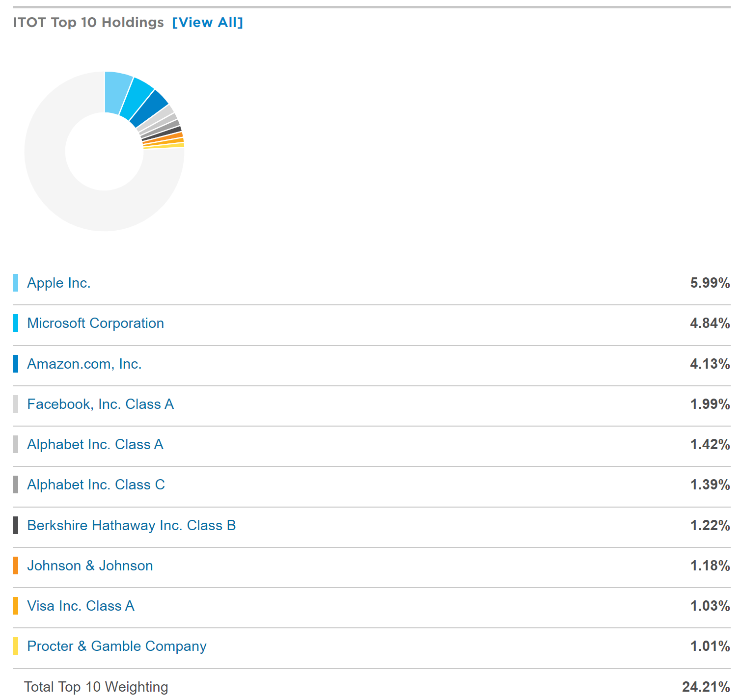Viewport: 741px width, 700px height.
Task: Click the 4.13% Amazon weighting value
Action: pos(710,364)
